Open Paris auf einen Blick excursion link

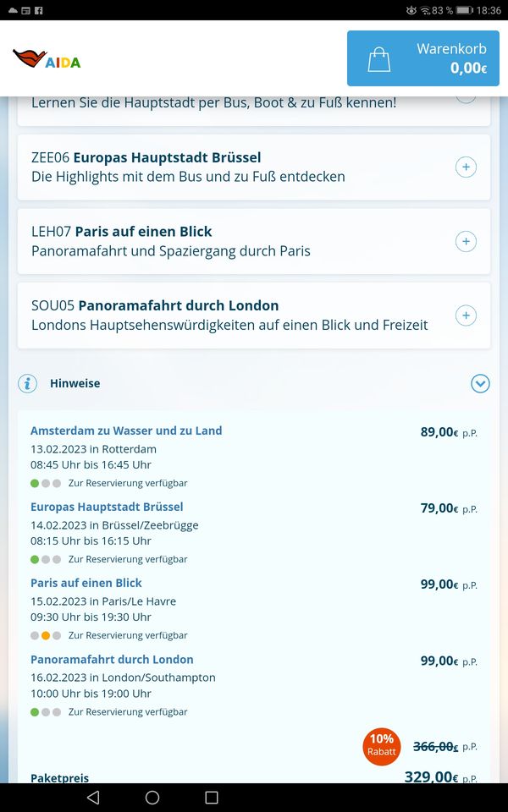[86, 583]
